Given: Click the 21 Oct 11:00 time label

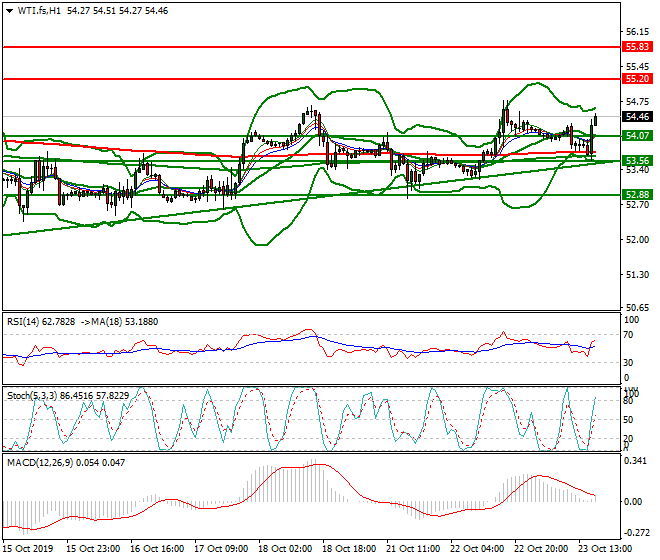Looking at the screenshot, I should pyautogui.click(x=413, y=549).
